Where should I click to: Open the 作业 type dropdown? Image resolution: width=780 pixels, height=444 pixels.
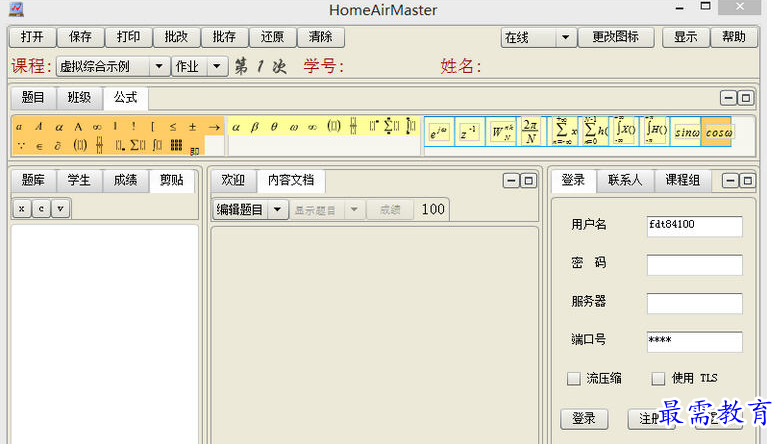click(x=217, y=66)
